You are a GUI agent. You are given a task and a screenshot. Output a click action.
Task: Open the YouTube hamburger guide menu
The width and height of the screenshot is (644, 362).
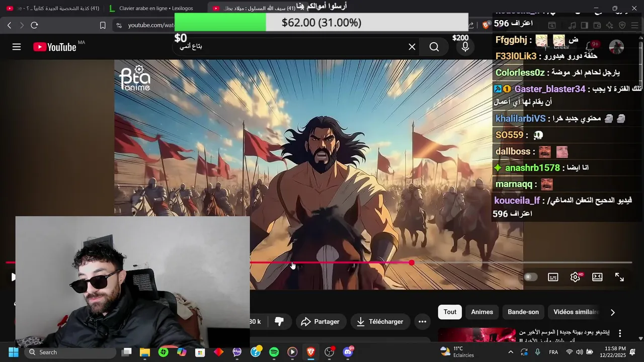click(17, 47)
